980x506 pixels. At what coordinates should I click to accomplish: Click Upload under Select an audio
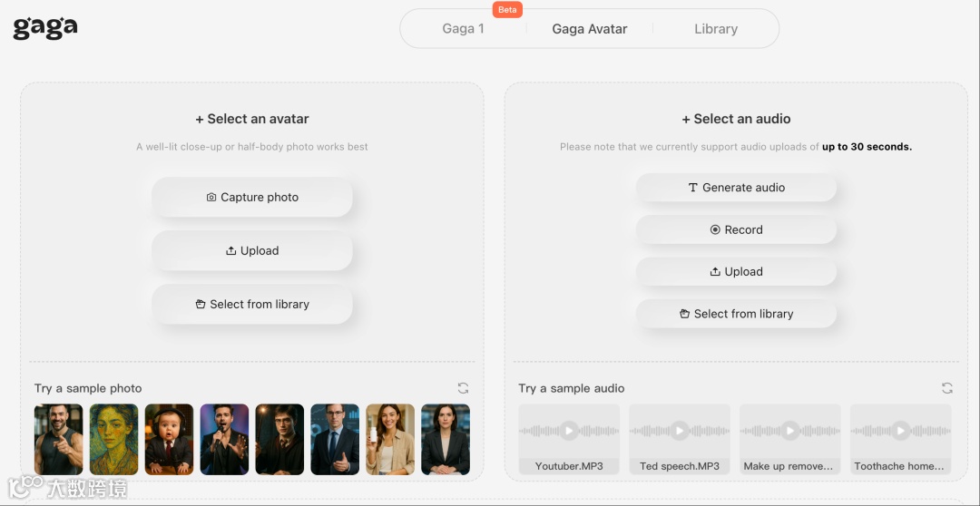click(x=736, y=272)
